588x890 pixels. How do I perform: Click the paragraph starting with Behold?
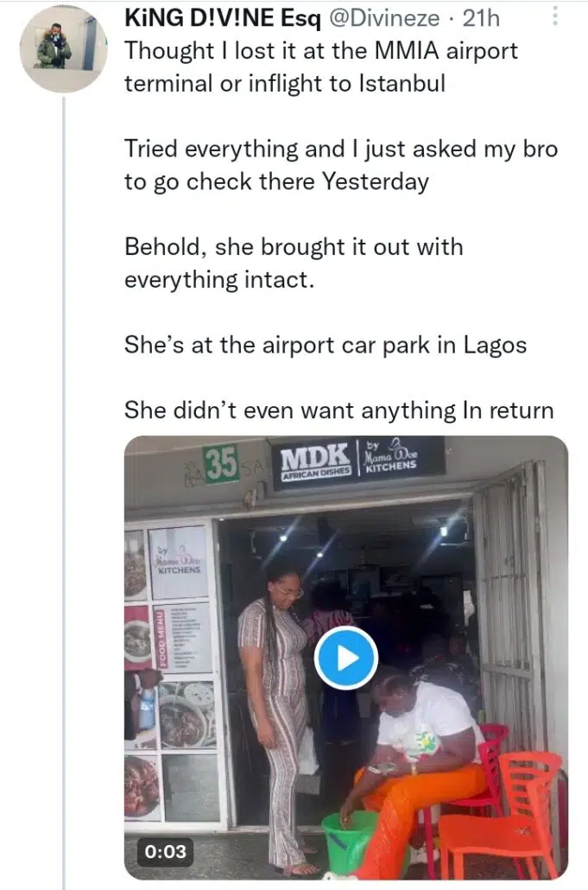(x=294, y=263)
